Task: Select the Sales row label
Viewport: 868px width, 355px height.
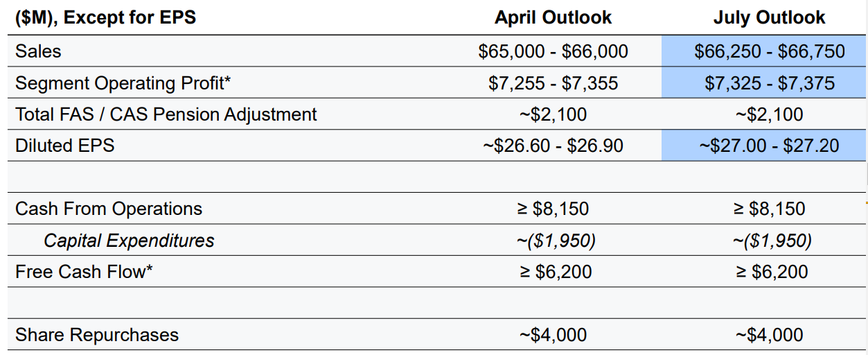Action: point(38,51)
